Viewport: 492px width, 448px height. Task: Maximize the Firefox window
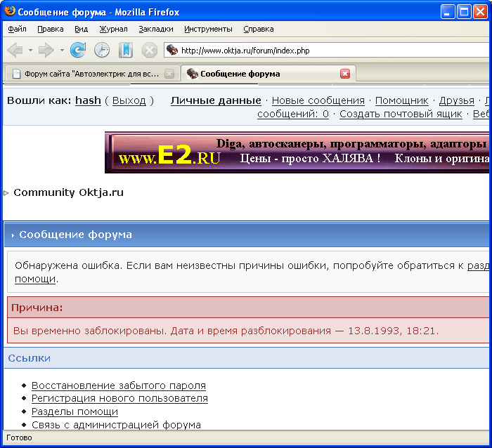[x=464, y=12]
